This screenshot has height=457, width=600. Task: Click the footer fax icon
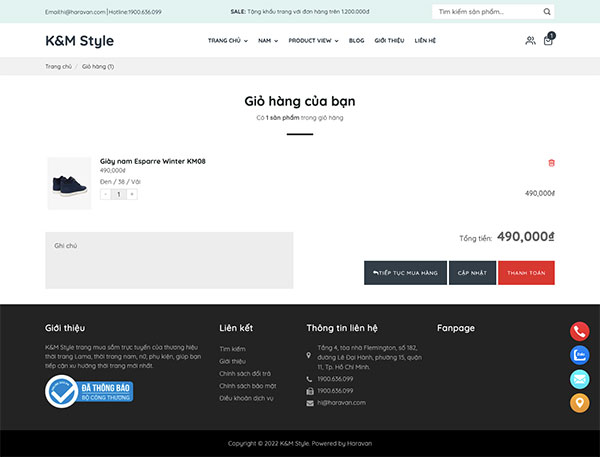(310, 391)
